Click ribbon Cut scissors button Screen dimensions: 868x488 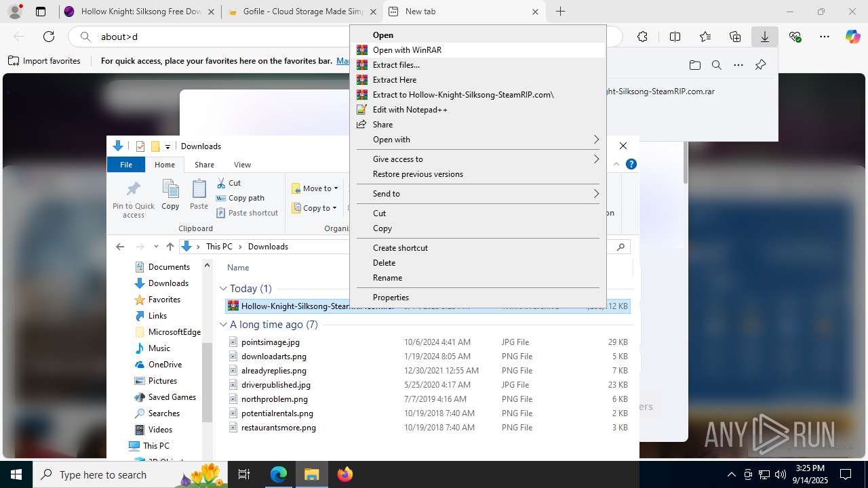pos(229,183)
